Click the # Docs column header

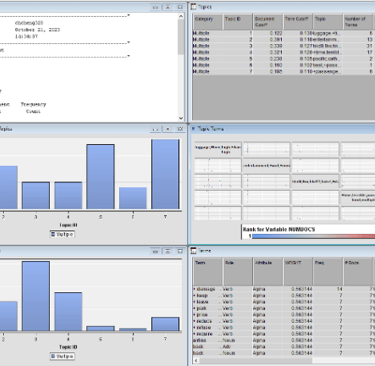tap(358, 272)
